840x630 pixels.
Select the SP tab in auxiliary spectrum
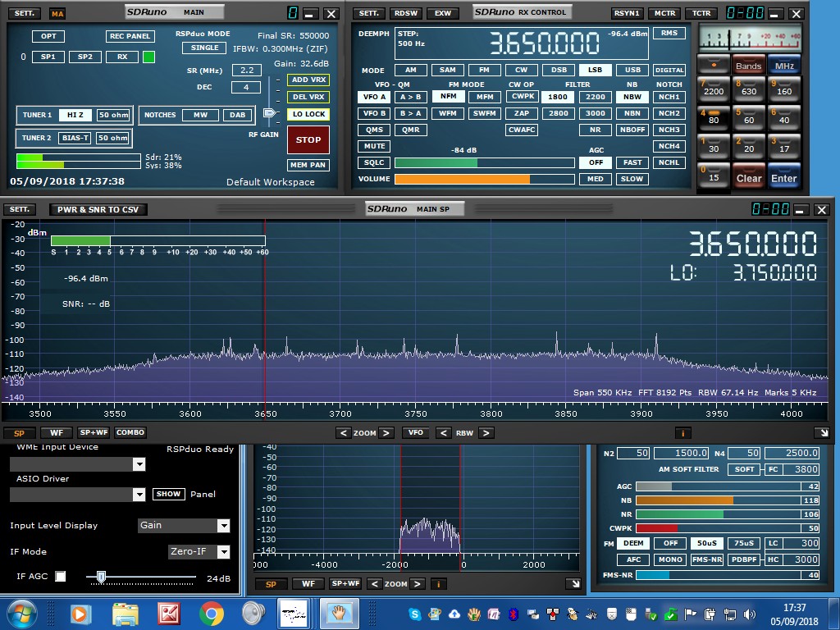[x=271, y=584]
